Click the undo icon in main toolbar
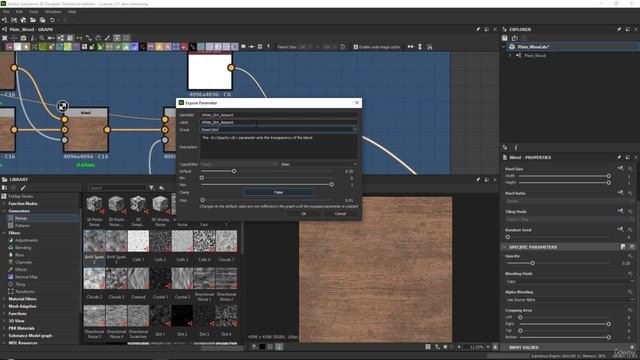 tap(52, 20)
